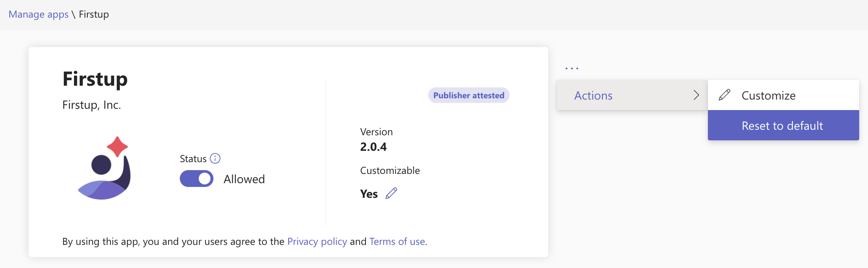Click the Firstup app title heading
This screenshot has height=268, width=868.
[x=95, y=79]
